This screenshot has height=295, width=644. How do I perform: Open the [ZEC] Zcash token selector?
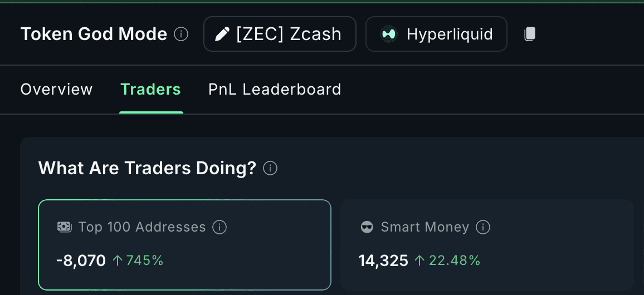[280, 35]
